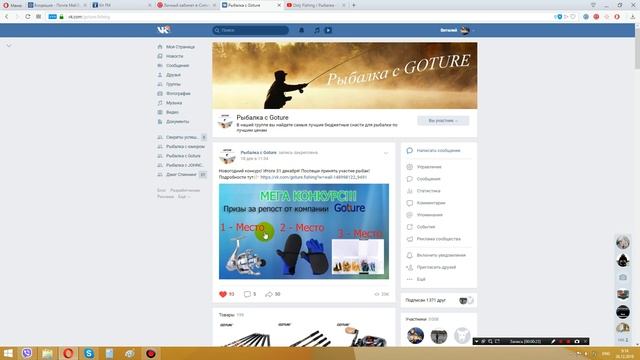Open Упоминания in group actions

(429, 215)
